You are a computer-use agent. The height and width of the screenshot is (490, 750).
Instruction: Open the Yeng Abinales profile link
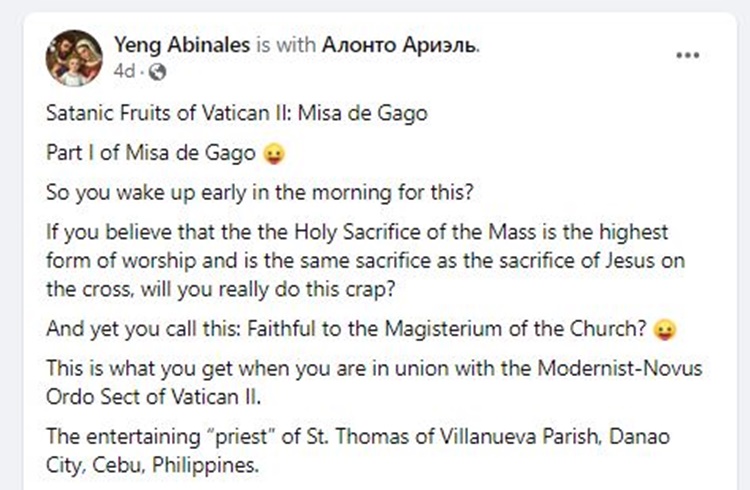182,45
